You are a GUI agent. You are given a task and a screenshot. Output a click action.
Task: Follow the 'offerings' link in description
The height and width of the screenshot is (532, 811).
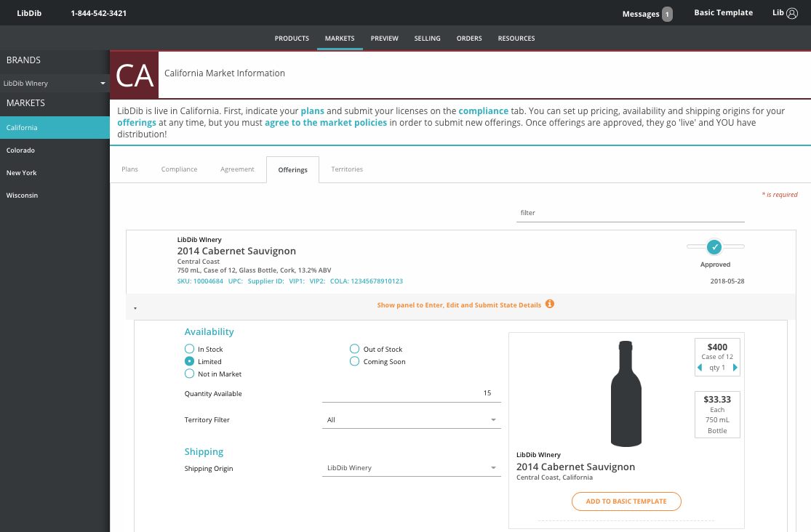[137, 123]
